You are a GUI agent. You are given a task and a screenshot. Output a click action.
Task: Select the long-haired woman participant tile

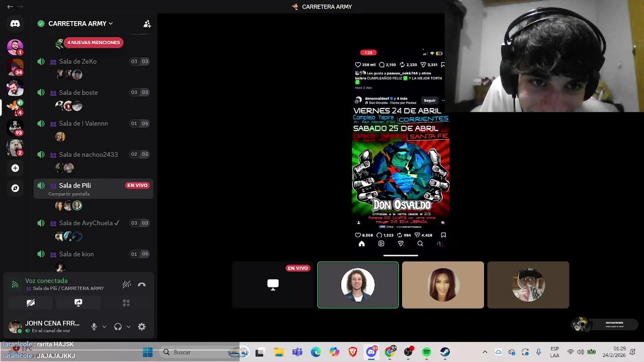point(443,285)
